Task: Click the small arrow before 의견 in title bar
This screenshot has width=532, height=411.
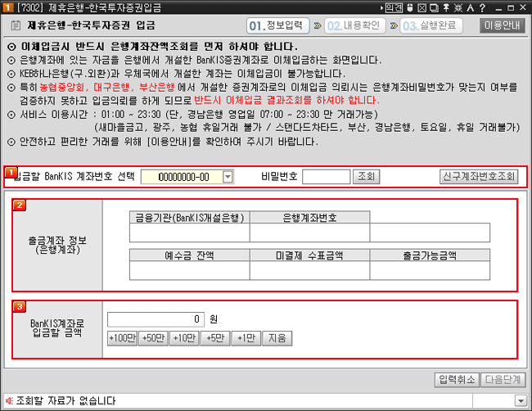Action: [x=381, y=7]
